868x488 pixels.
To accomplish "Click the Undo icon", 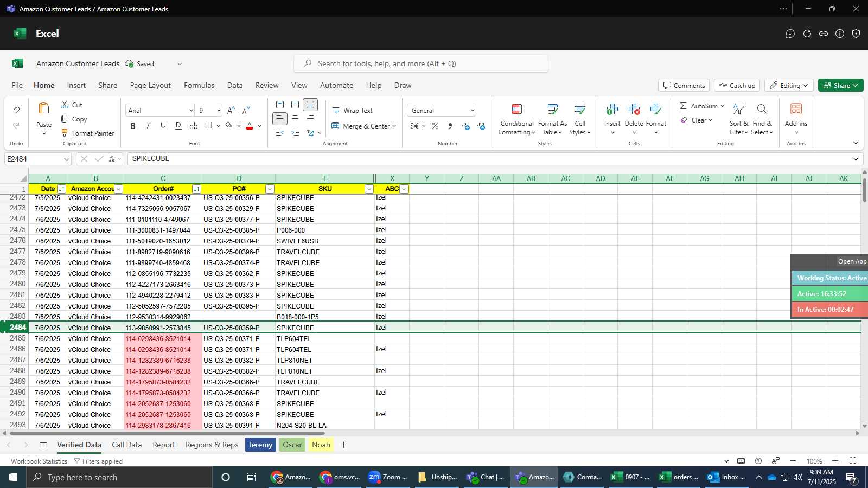I will coord(16,110).
